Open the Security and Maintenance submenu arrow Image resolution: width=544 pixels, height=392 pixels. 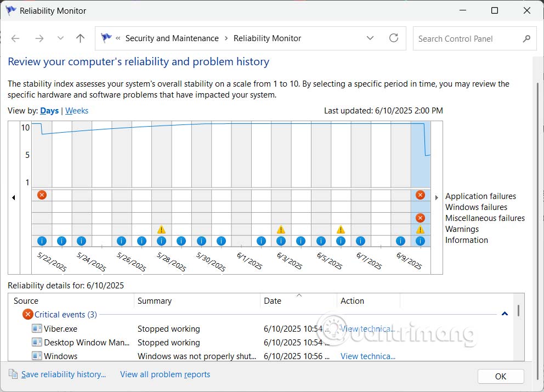226,38
